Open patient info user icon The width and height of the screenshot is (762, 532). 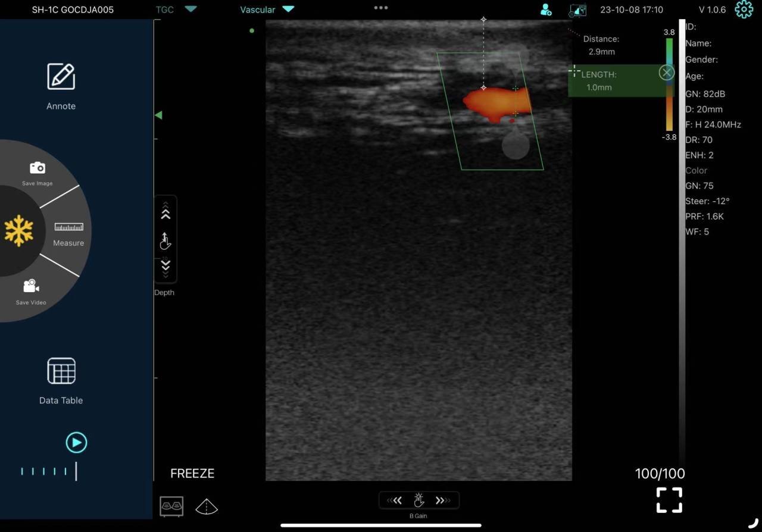coord(545,10)
